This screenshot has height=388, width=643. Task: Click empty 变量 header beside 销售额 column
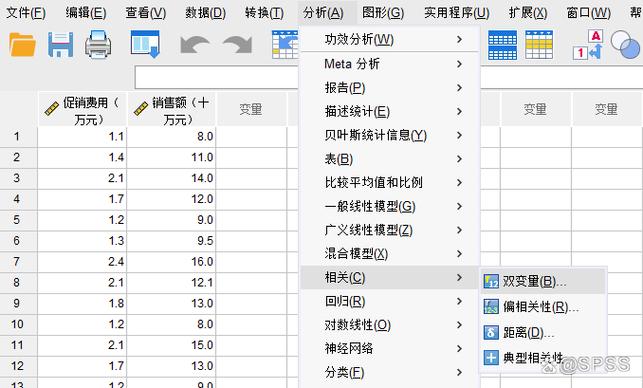pos(251,109)
